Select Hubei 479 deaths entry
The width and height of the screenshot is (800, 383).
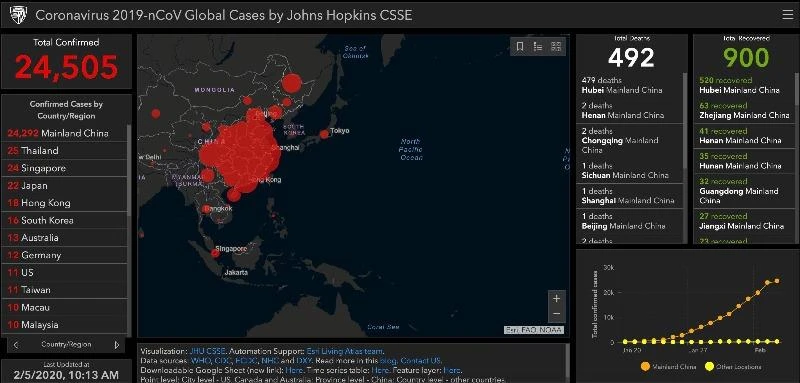pyautogui.click(x=629, y=85)
